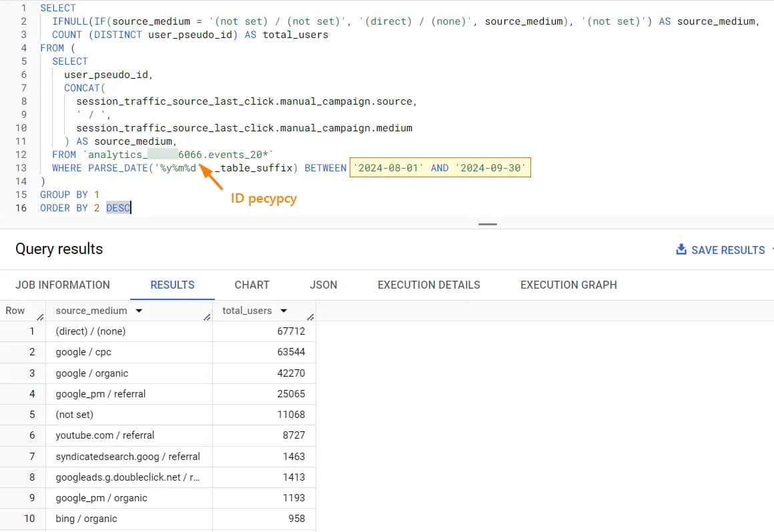This screenshot has height=532, width=774.
Task: Click 'user_pseudo_id,' on line 6
Action: [x=109, y=75]
